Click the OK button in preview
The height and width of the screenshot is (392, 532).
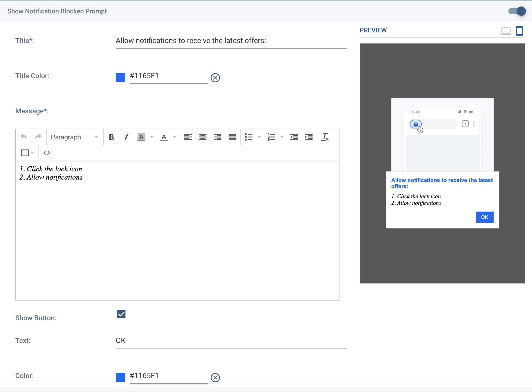pos(484,217)
